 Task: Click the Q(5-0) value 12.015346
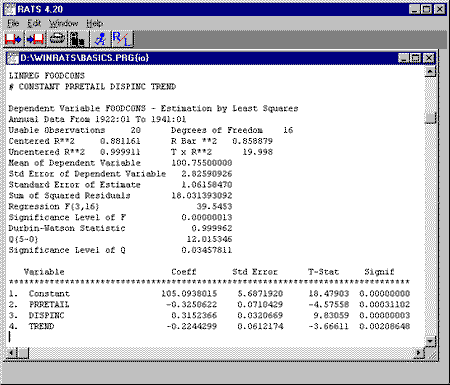click(x=209, y=239)
